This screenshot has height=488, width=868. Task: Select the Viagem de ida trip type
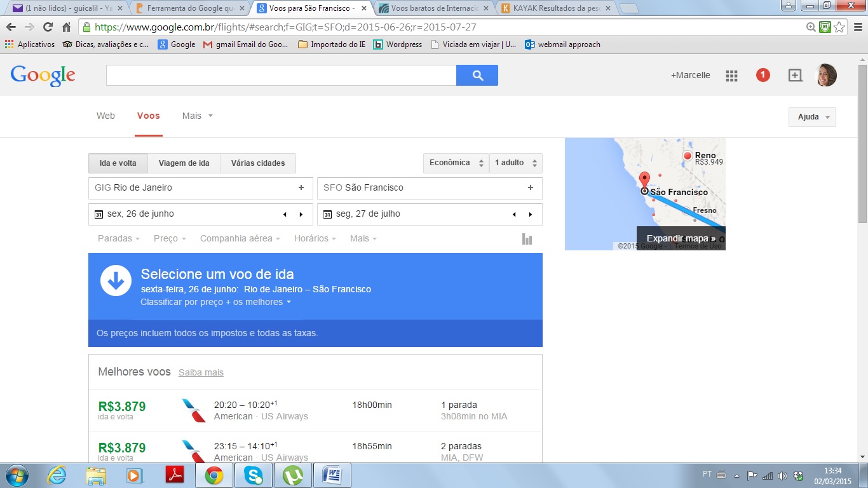[x=184, y=163]
